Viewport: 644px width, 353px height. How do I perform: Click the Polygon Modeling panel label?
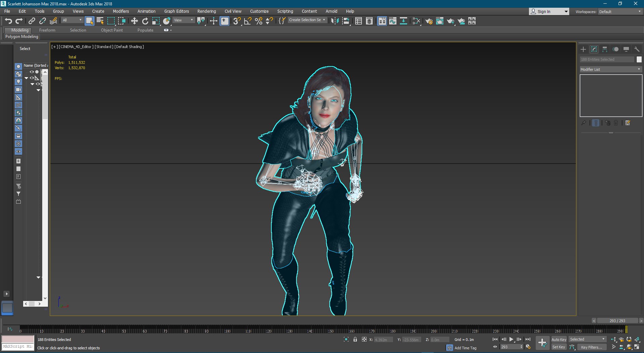pyautogui.click(x=21, y=37)
